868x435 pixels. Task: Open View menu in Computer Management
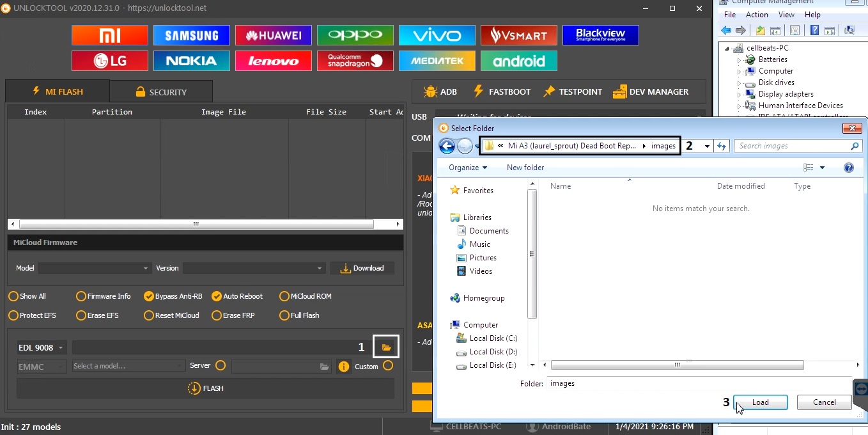[x=786, y=15]
